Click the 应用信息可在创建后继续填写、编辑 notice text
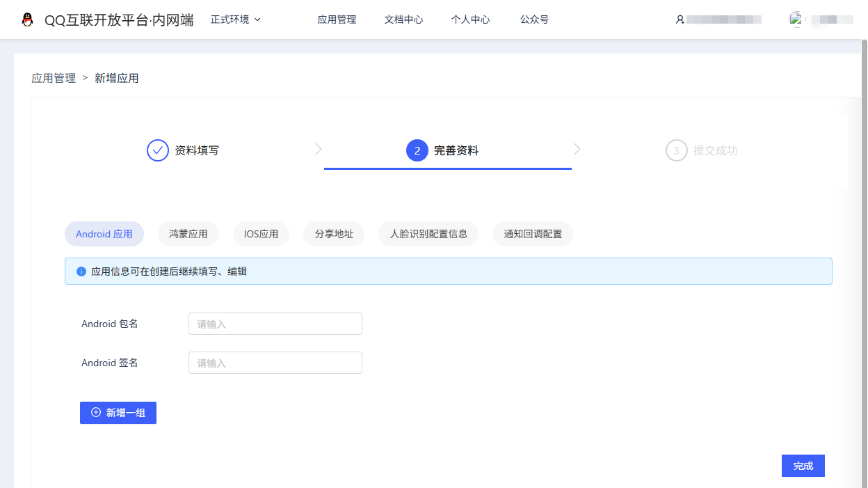The height and width of the screenshot is (488, 868). 169,271
